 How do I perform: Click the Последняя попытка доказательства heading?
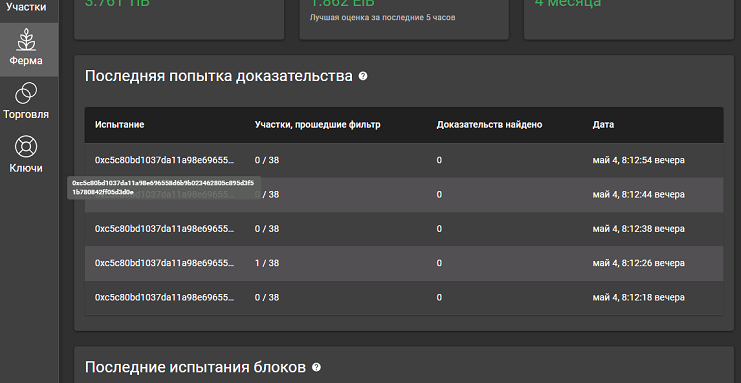[219, 76]
